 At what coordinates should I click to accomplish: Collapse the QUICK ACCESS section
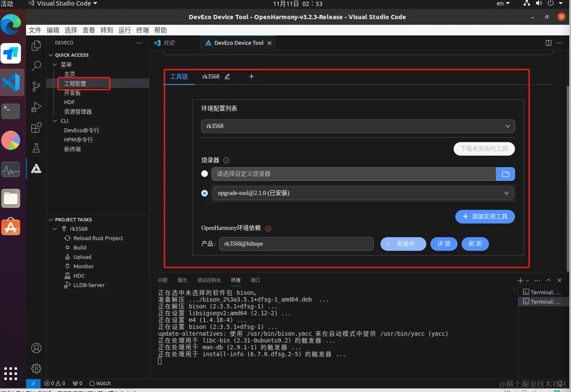tap(51, 55)
